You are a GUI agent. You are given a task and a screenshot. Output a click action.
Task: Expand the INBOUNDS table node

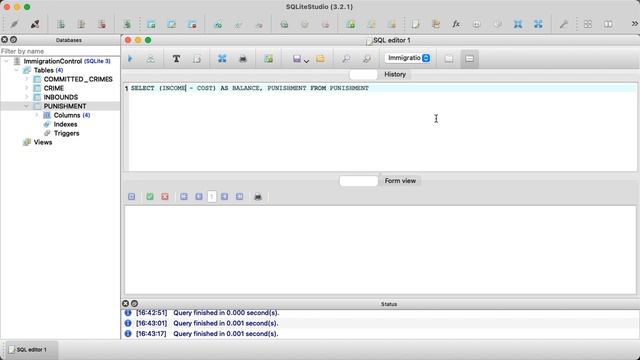[x=27, y=97]
